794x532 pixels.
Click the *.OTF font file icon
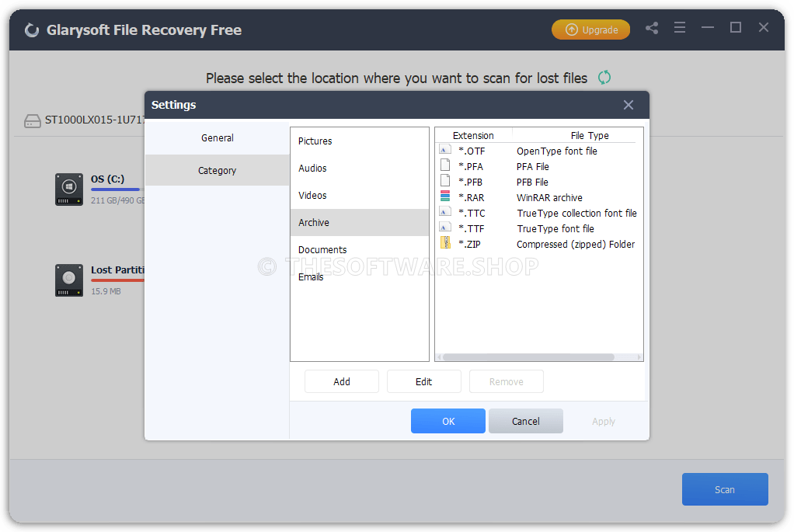pyautogui.click(x=445, y=150)
